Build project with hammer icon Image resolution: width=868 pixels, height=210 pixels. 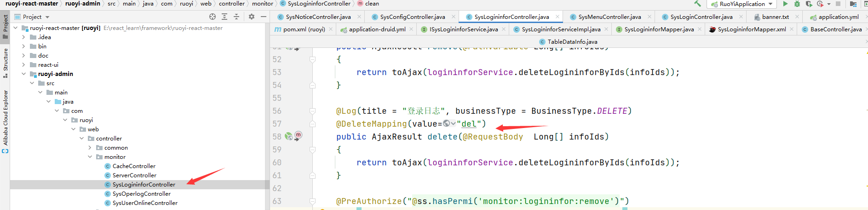coord(698,4)
